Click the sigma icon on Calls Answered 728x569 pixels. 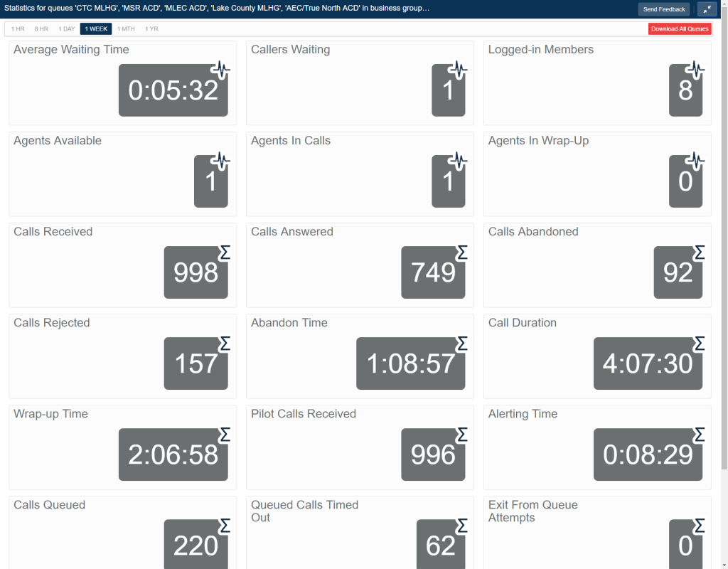point(462,252)
